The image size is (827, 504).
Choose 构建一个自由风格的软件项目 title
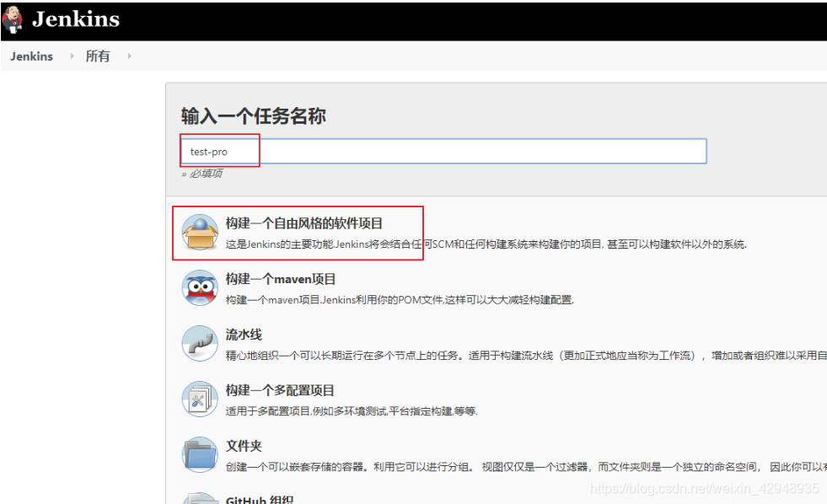304,223
